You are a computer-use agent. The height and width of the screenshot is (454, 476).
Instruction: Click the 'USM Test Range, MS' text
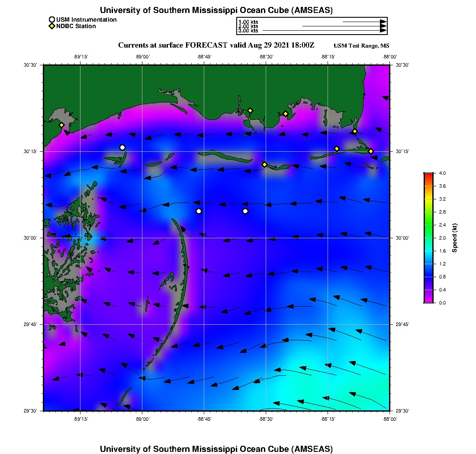coord(361,46)
